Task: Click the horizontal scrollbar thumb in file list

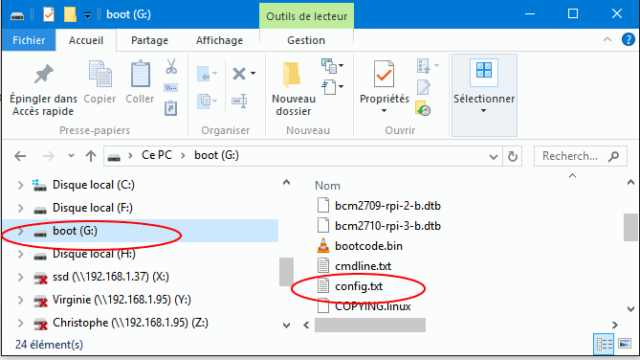Action: point(370,325)
